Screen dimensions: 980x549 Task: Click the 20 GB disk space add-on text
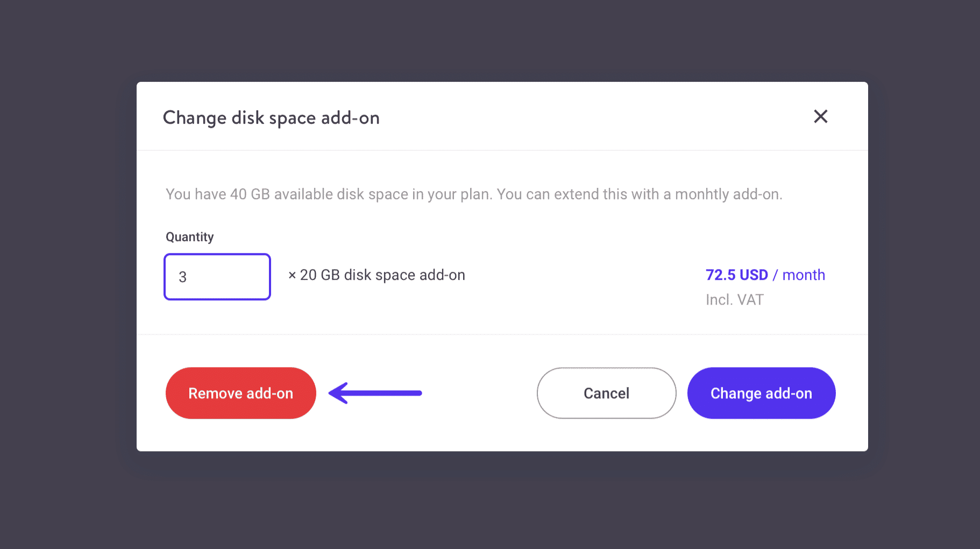click(382, 274)
